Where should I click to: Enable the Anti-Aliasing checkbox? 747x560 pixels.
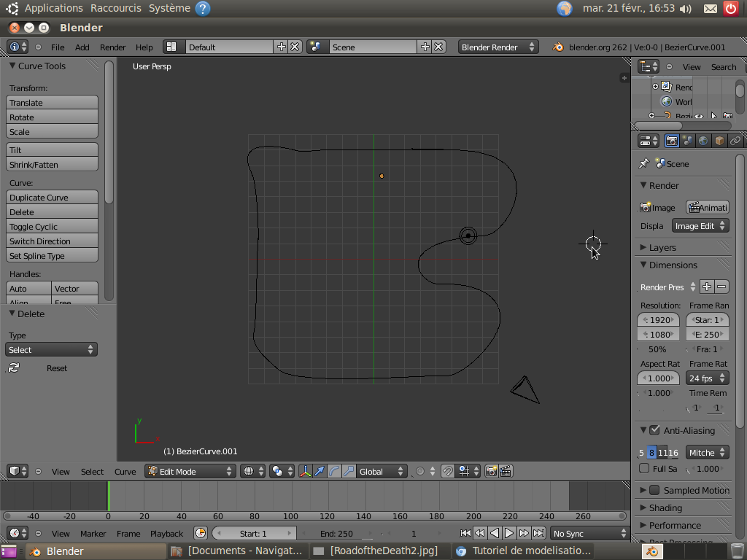[654, 430]
